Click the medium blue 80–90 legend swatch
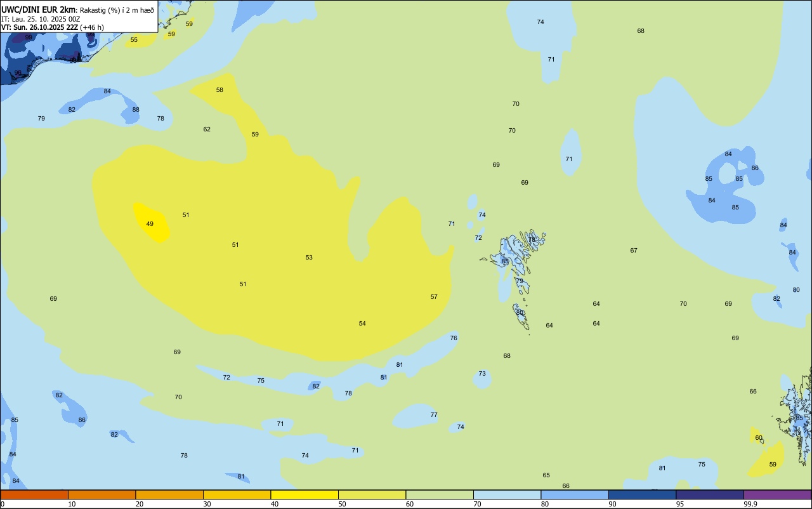Viewport: 812px width, 509px height. [575, 494]
